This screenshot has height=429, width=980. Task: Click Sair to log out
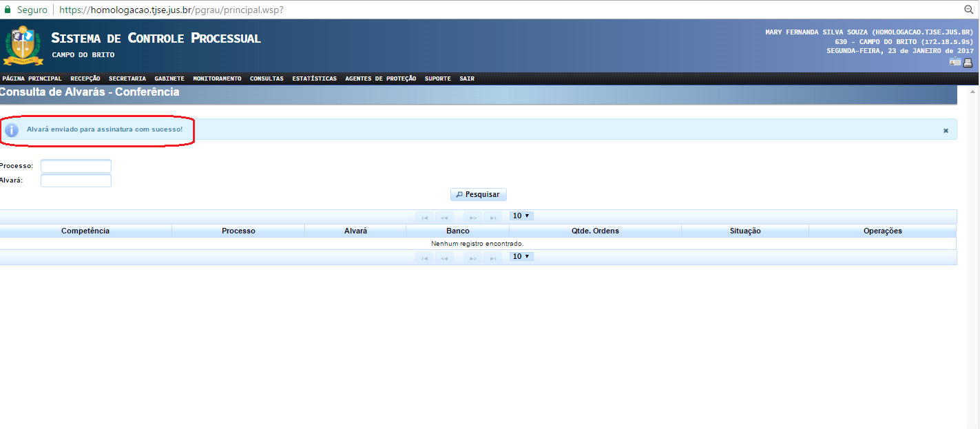[x=467, y=79]
